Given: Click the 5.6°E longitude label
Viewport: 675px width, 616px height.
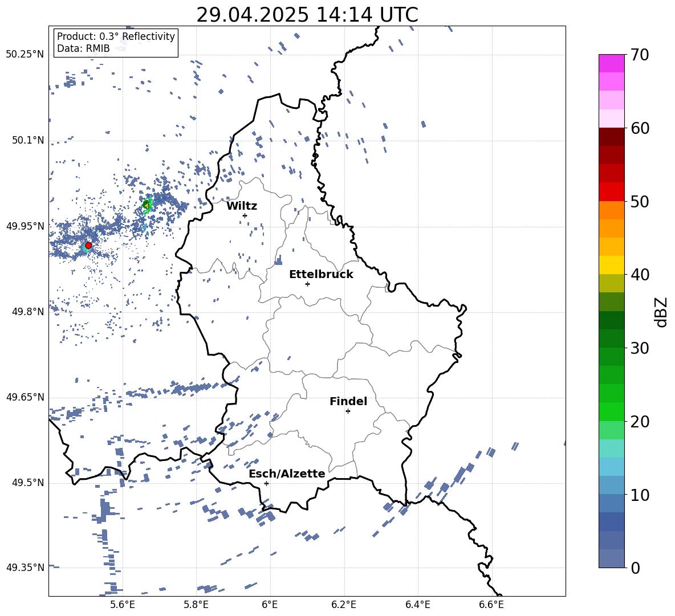Looking at the screenshot, I should [122, 605].
